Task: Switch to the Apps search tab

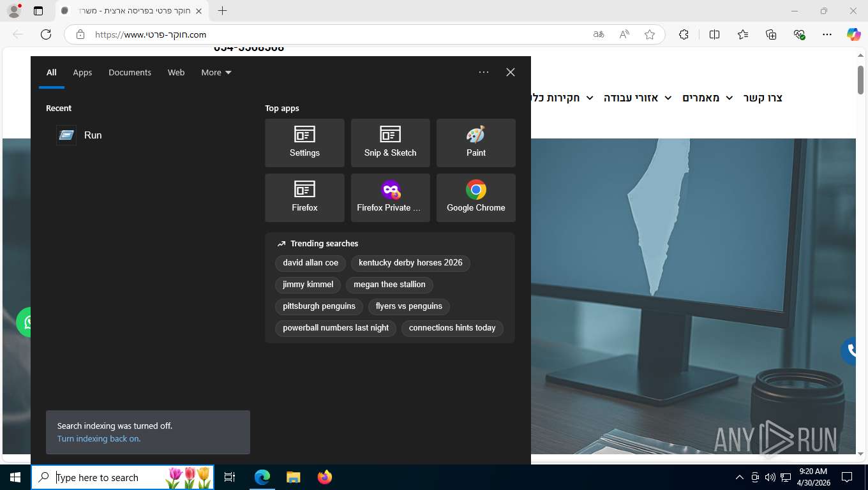Action: click(82, 73)
